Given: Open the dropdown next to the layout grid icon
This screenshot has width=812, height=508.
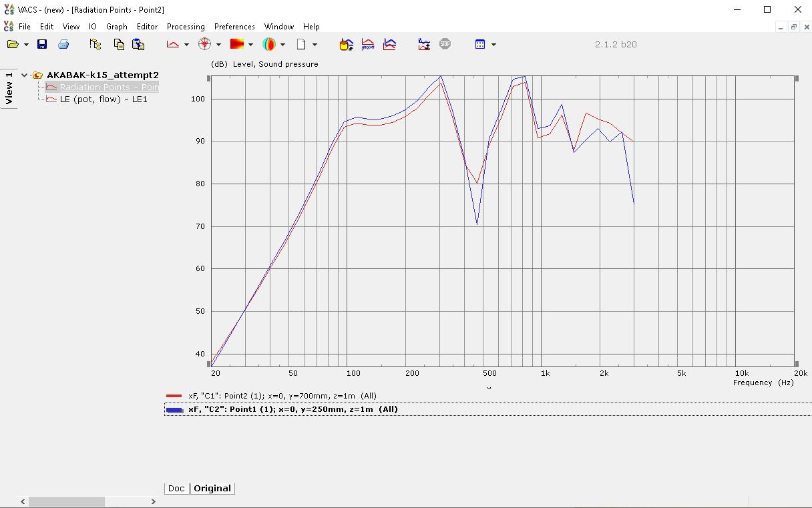Looking at the screenshot, I should click(493, 45).
